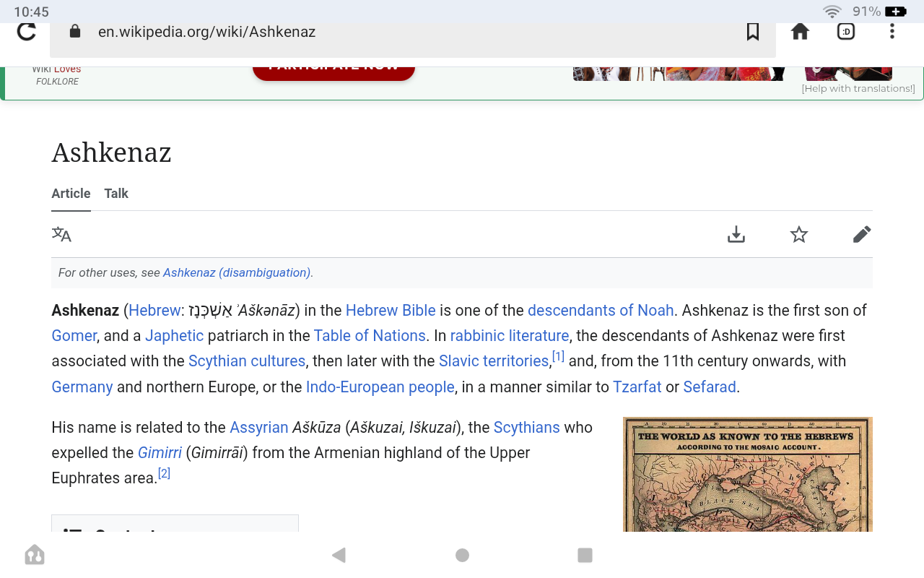Click the Scythian cultures link
The height and width of the screenshot is (578, 924).
pos(247,361)
